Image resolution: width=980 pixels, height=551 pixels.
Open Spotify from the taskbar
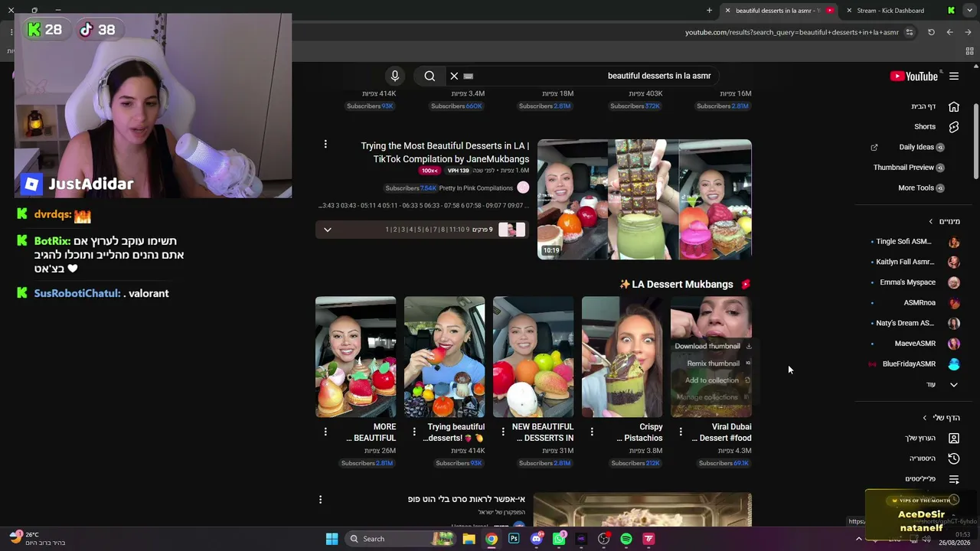(626, 539)
